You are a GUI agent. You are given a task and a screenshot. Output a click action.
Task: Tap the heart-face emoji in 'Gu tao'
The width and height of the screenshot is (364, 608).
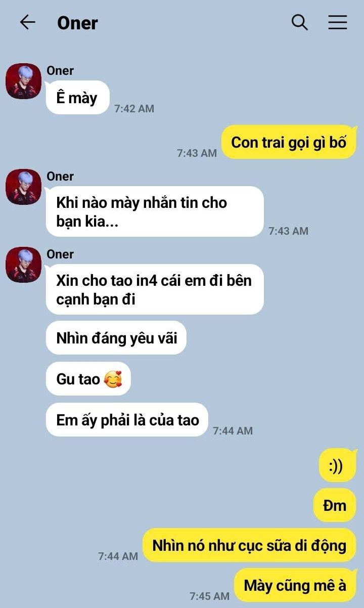pos(113,379)
